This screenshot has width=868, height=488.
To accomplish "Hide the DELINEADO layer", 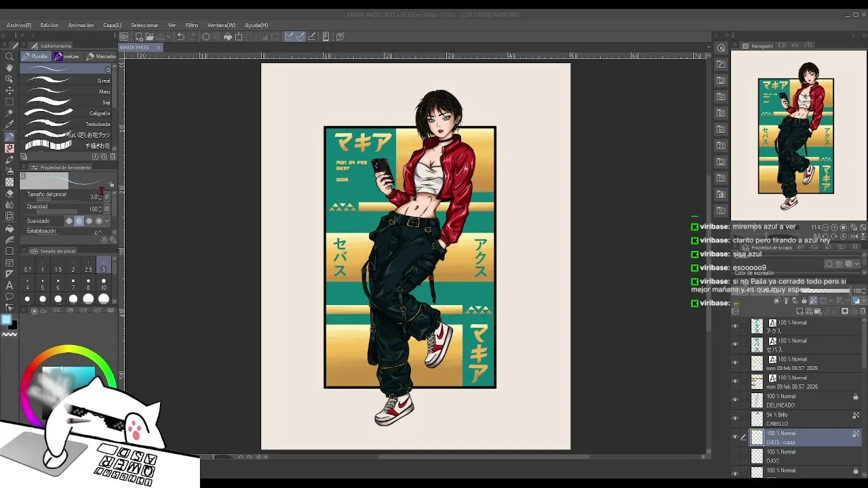I will (x=735, y=400).
